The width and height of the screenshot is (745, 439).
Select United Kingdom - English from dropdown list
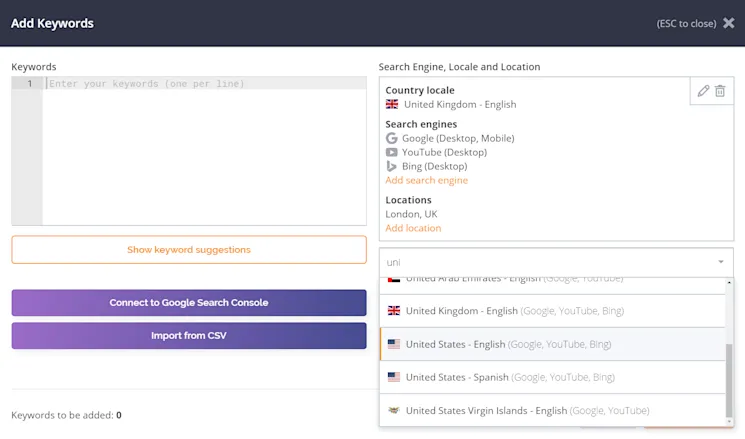pos(461,311)
